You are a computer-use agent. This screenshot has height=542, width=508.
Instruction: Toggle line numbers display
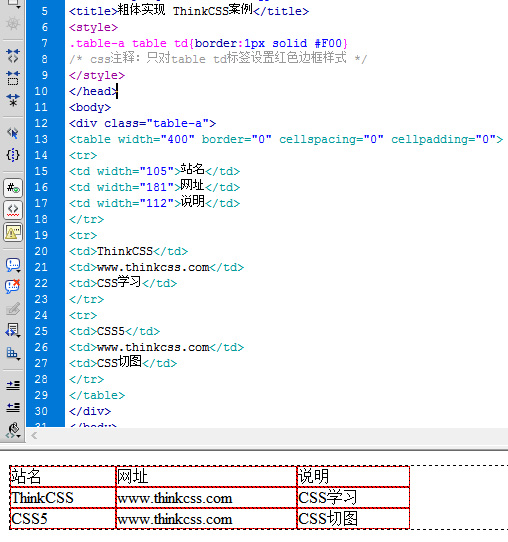13,188
